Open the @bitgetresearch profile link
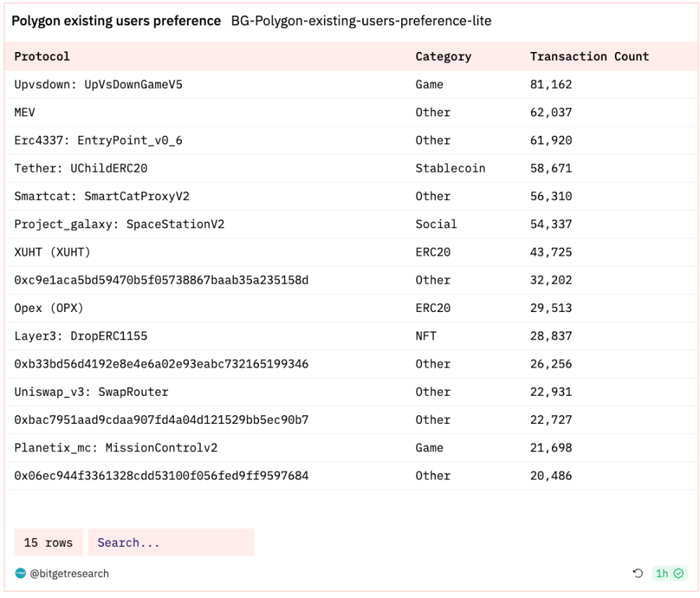700x598 pixels. [x=69, y=573]
